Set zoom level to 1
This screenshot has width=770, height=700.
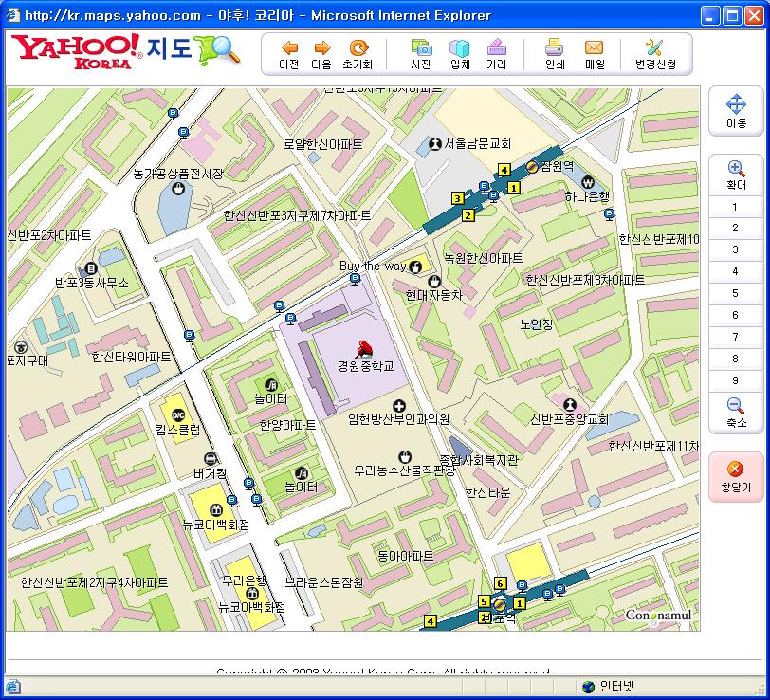735,207
